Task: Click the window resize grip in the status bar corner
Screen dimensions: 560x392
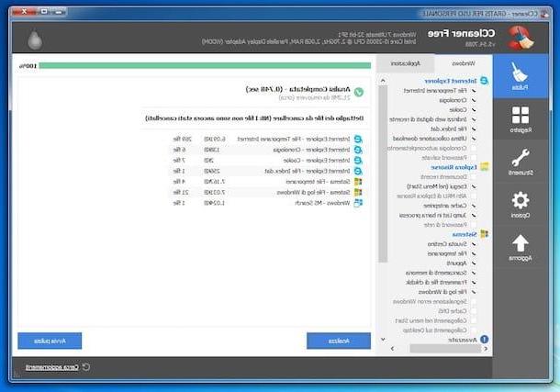Action: 17,375
